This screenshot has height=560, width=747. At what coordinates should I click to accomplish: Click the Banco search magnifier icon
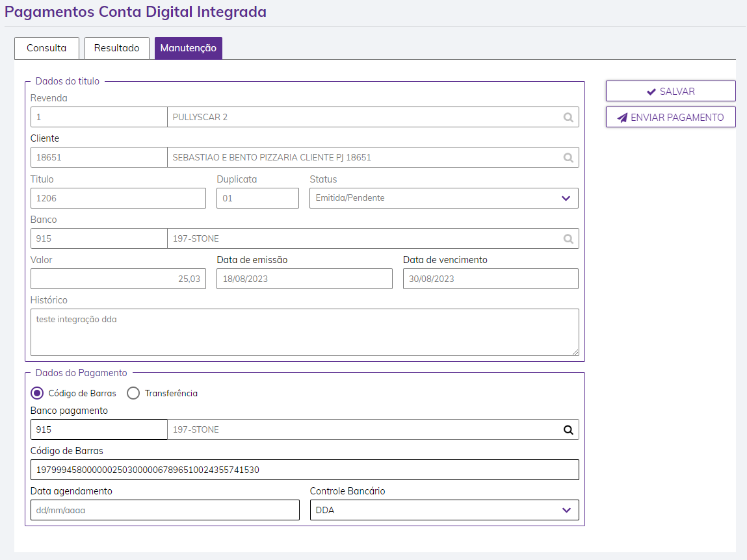click(568, 239)
